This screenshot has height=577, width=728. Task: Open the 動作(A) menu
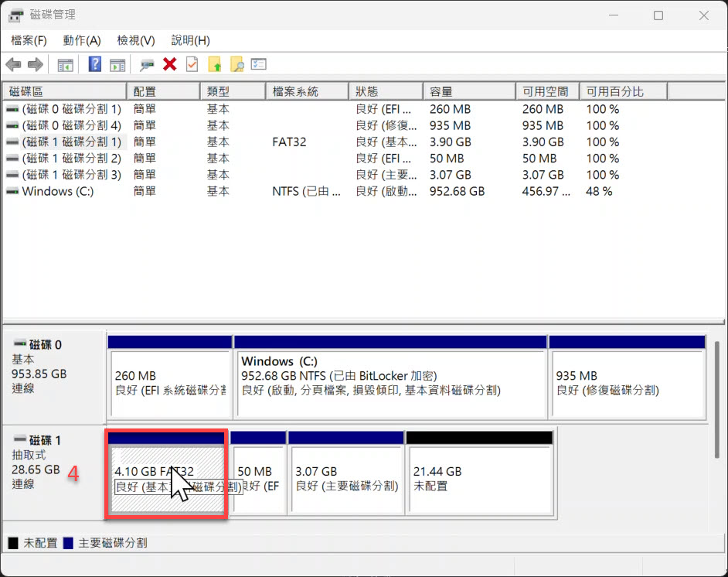point(82,40)
